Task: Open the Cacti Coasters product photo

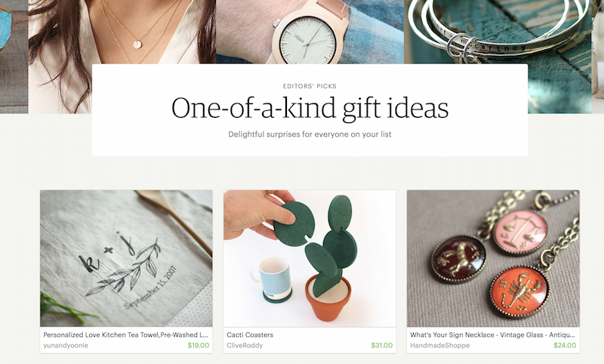Action: click(310, 258)
